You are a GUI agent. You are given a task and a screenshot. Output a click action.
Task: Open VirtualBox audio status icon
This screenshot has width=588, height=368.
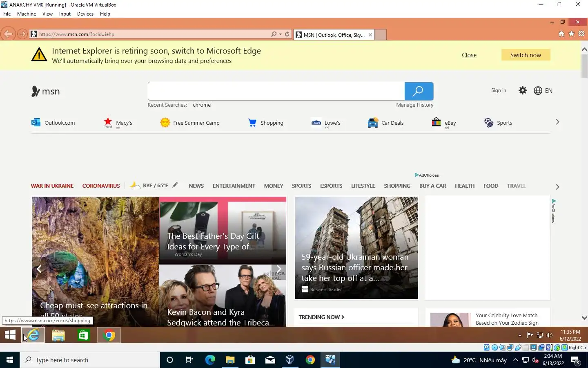coord(502,348)
